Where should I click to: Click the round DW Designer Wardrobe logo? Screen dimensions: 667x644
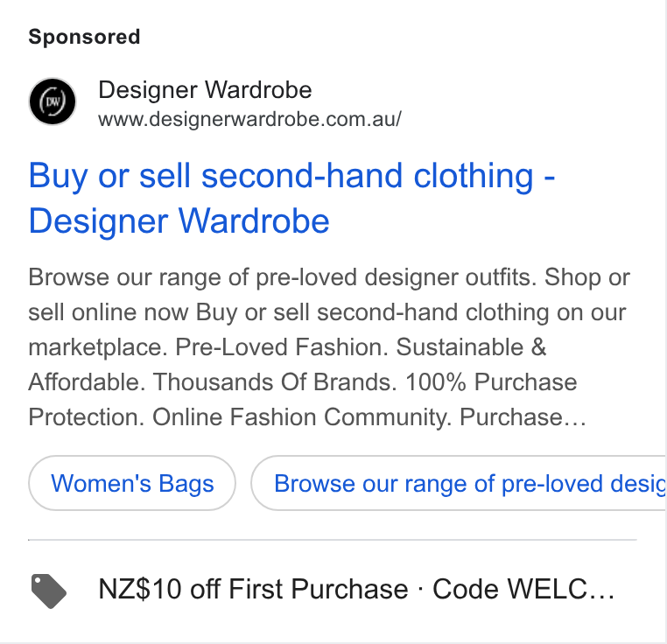53,101
